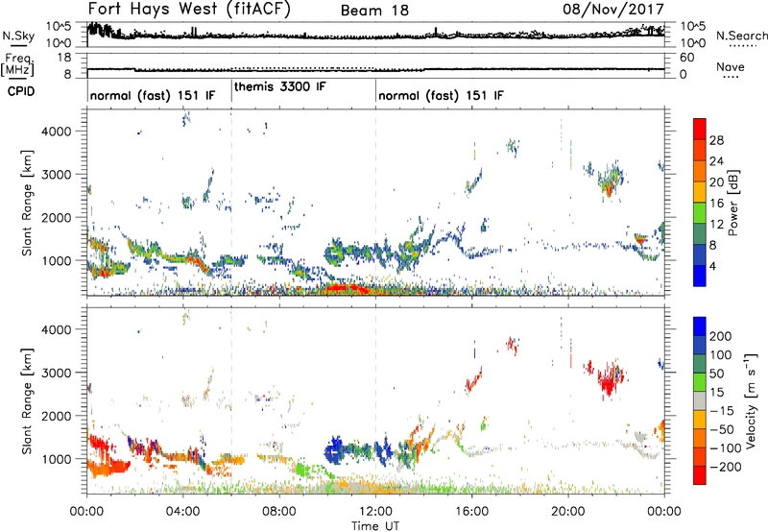Click the date '08/Nov/2017'
The image size is (768, 532).
pyautogui.click(x=612, y=10)
